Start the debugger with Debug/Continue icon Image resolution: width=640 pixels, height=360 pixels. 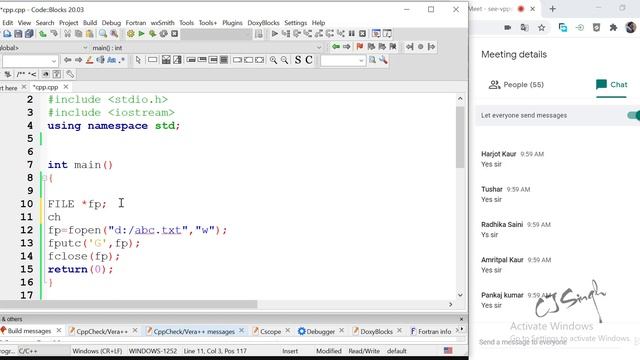pyautogui.click(x=275, y=34)
